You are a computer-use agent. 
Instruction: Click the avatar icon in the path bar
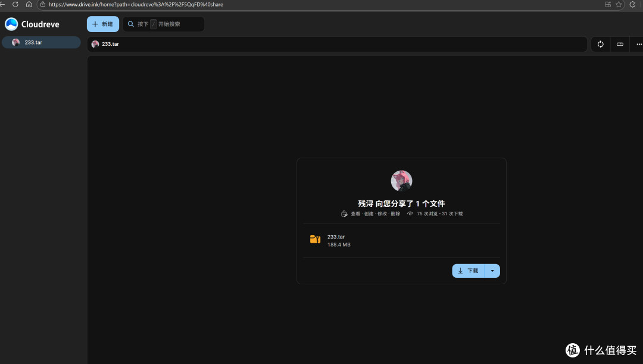[x=95, y=44]
